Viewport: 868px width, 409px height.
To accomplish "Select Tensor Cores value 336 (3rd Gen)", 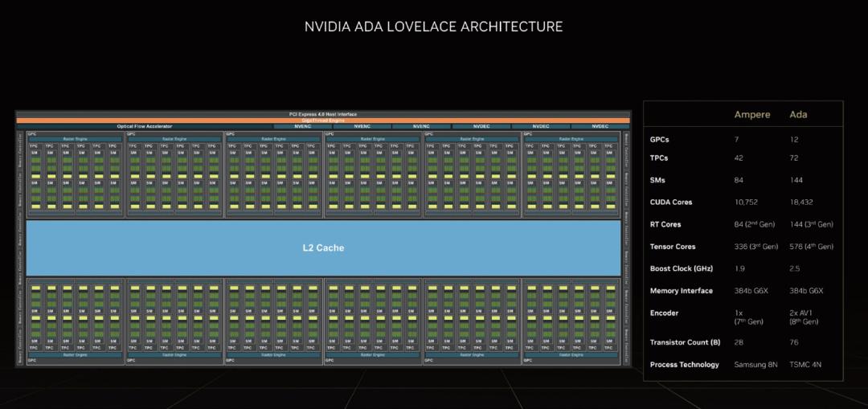I will click(x=756, y=247).
